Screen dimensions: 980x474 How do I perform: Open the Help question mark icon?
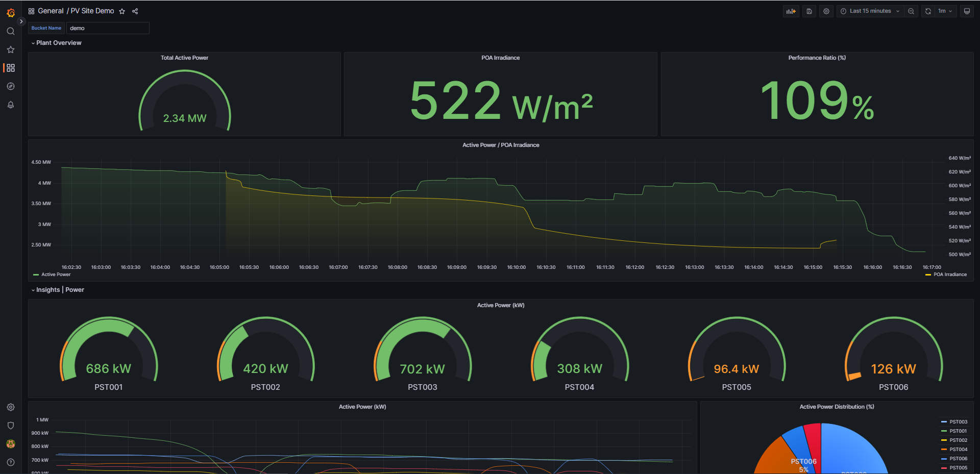point(11,462)
